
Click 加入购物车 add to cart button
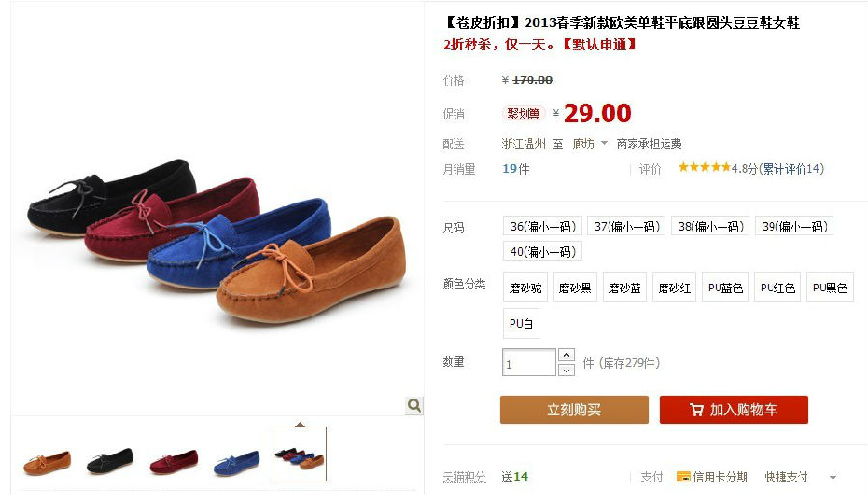click(x=734, y=410)
